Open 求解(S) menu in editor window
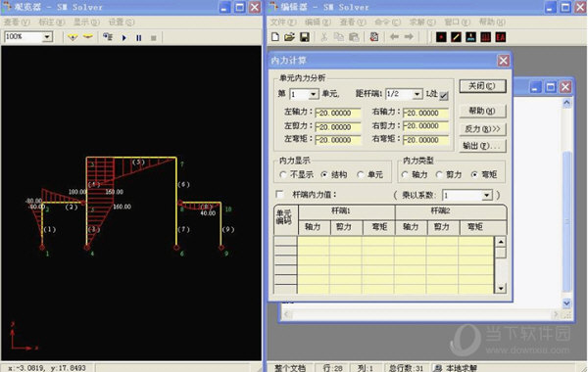 422,23
